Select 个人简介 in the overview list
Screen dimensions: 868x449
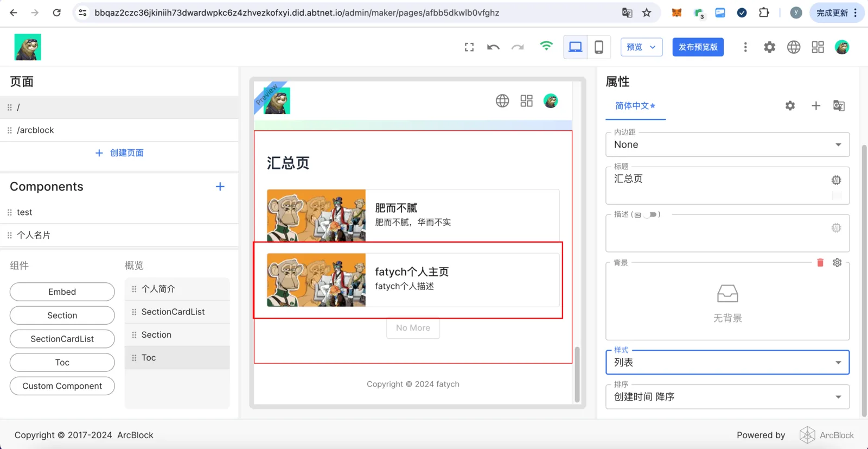click(177, 289)
